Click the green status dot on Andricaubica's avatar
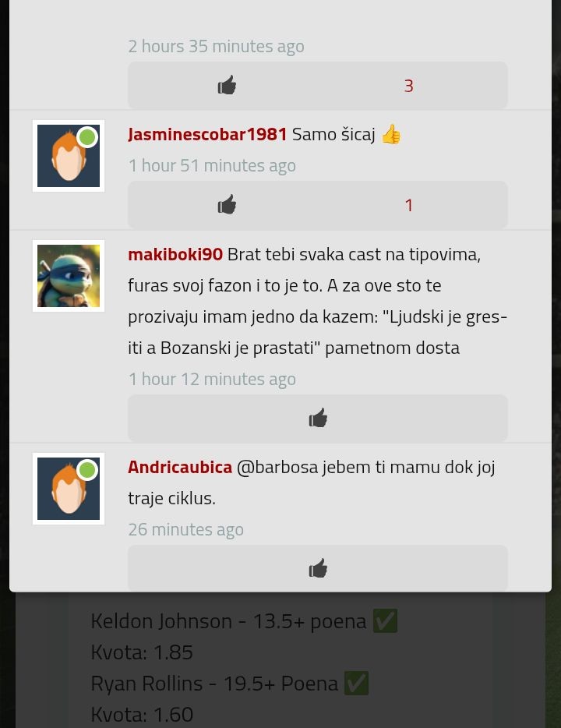This screenshot has width=561, height=728. tap(87, 470)
